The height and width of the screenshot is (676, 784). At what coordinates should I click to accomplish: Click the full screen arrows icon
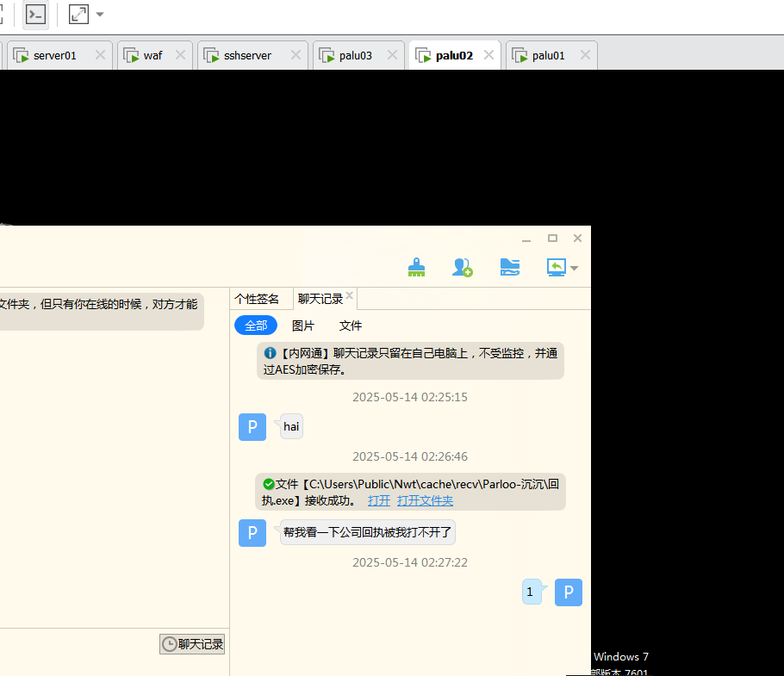point(78,15)
